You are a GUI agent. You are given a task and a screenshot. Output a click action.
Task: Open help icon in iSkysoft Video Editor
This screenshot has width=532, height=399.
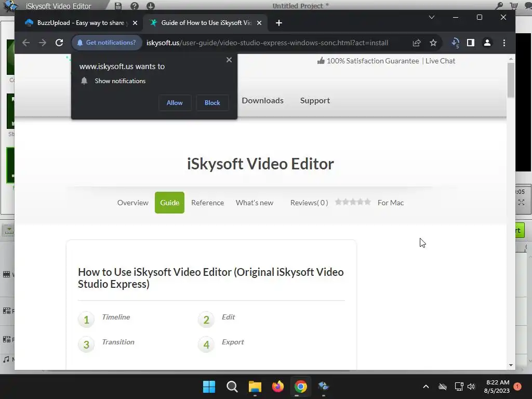click(x=135, y=6)
